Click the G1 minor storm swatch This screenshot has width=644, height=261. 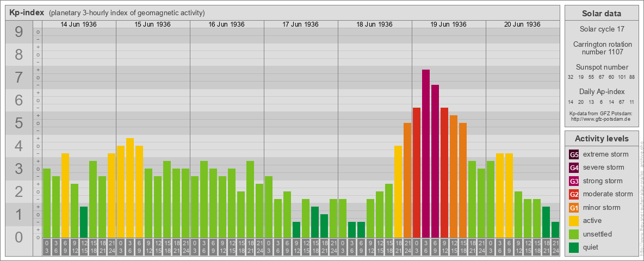[x=574, y=208]
